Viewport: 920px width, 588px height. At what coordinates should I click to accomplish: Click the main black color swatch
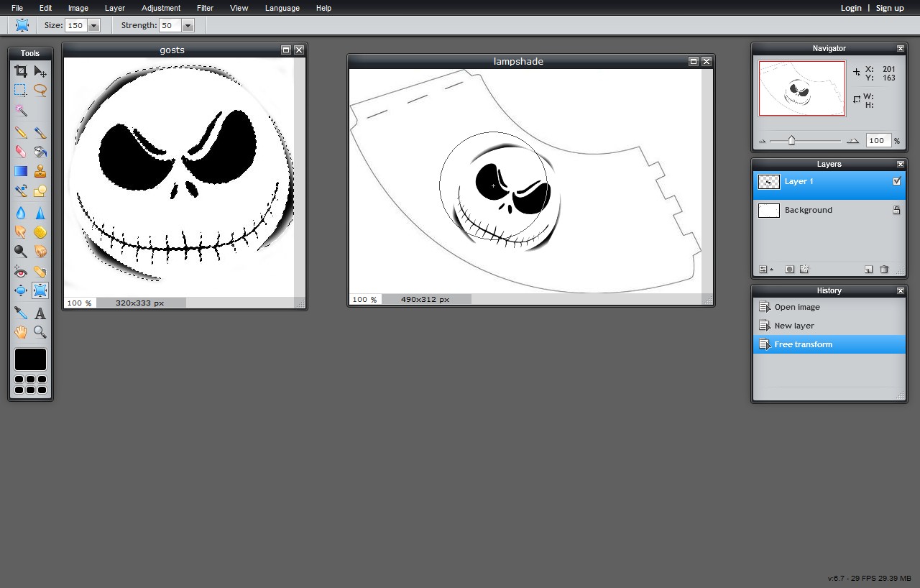pos(30,359)
